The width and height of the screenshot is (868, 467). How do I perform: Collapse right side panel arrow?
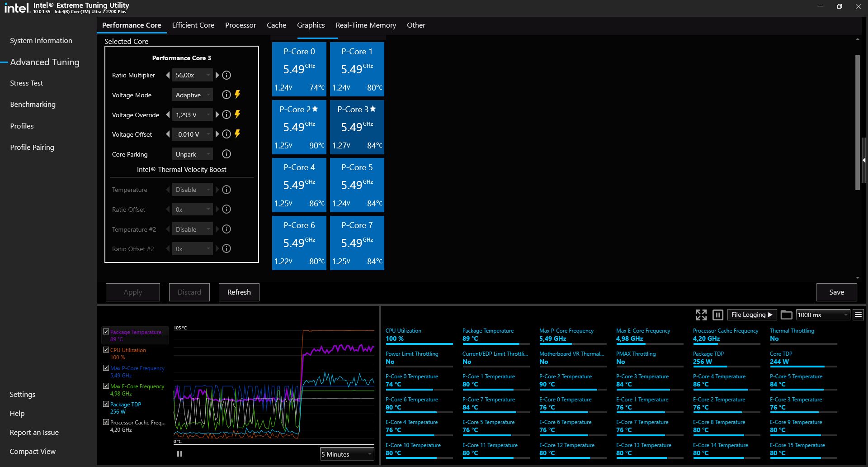(864, 160)
